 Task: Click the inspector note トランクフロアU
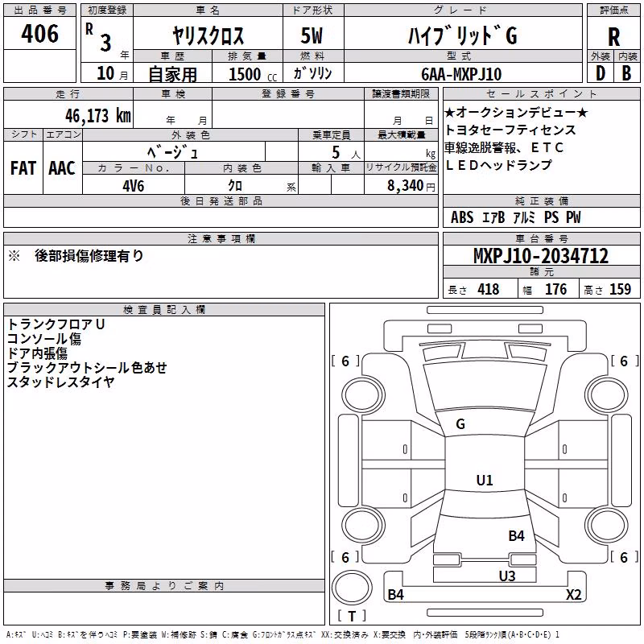click(56, 324)
